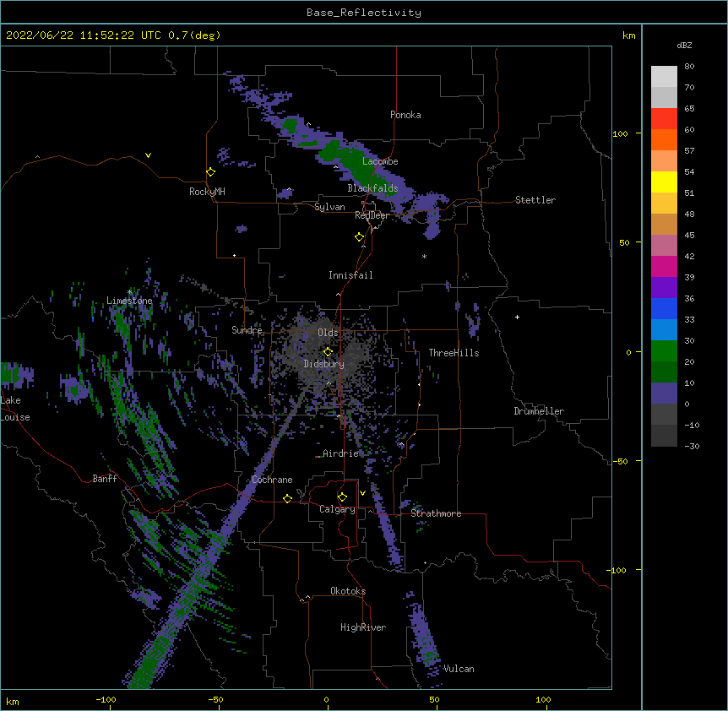This screenshot has width=728, height=711.
Task: Click the Sundre town label
Action: point(247,330)
